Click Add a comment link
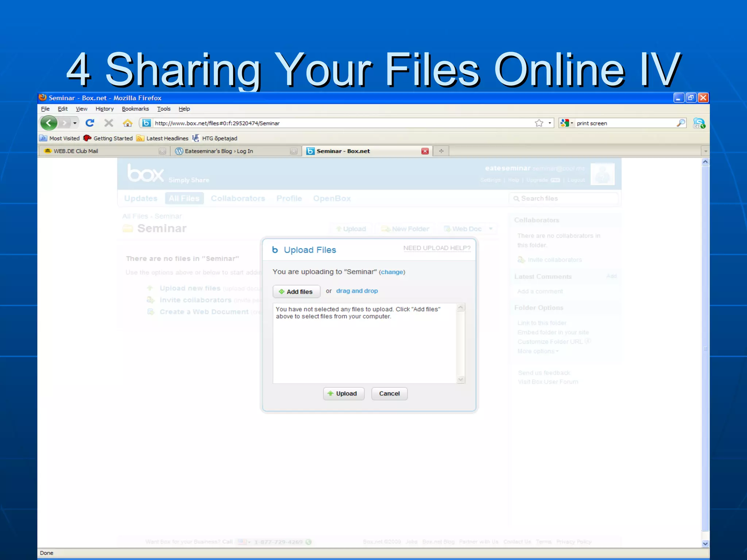This screenshot has width=747, height=560. tap(540, 291)
